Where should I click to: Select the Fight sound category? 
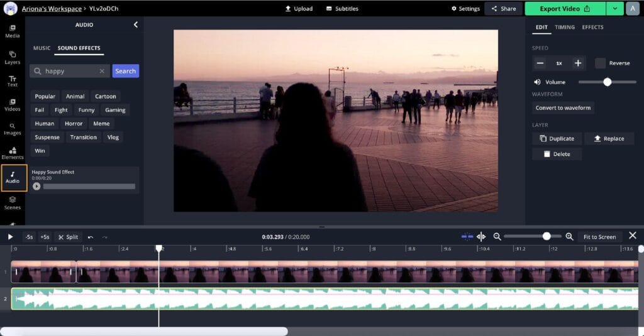[x=61, y=110]
